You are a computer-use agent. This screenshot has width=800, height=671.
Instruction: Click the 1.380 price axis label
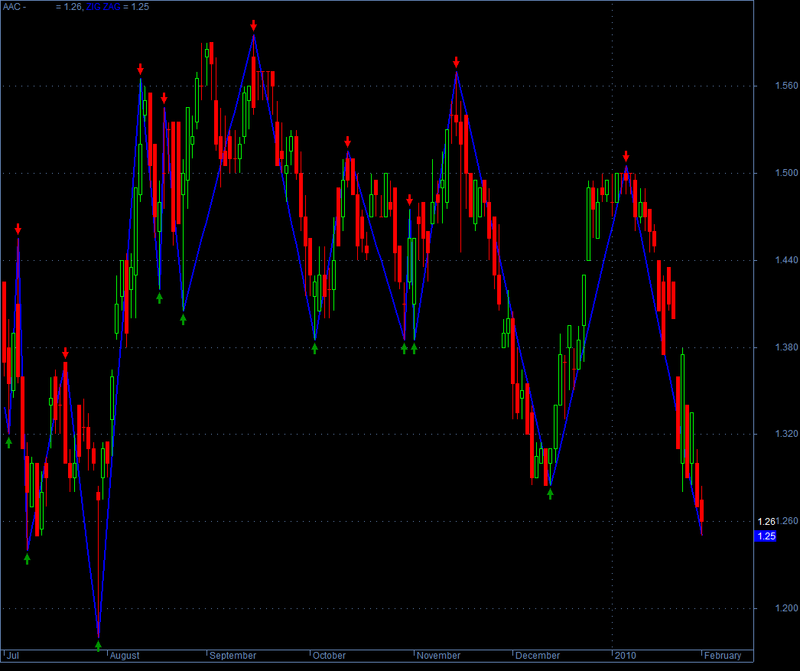coord(786,347)
